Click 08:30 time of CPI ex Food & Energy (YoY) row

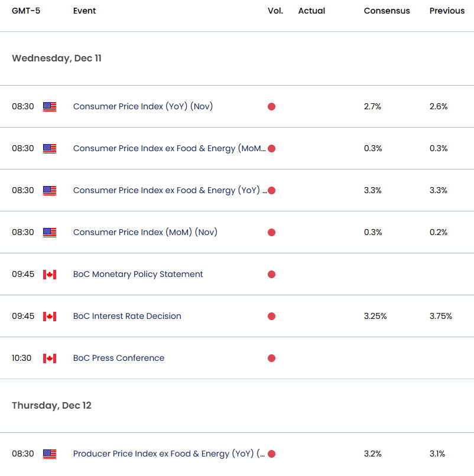pos(23,190)
